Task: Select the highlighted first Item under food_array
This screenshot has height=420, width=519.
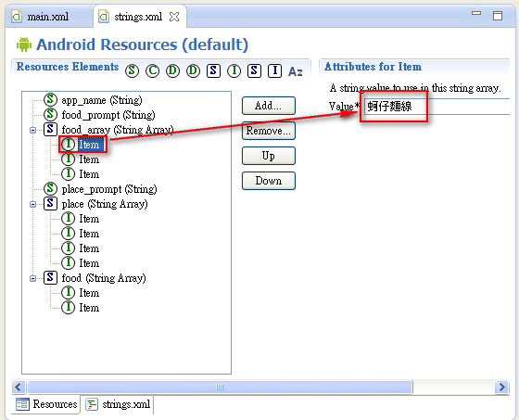Action: point(82,145)
